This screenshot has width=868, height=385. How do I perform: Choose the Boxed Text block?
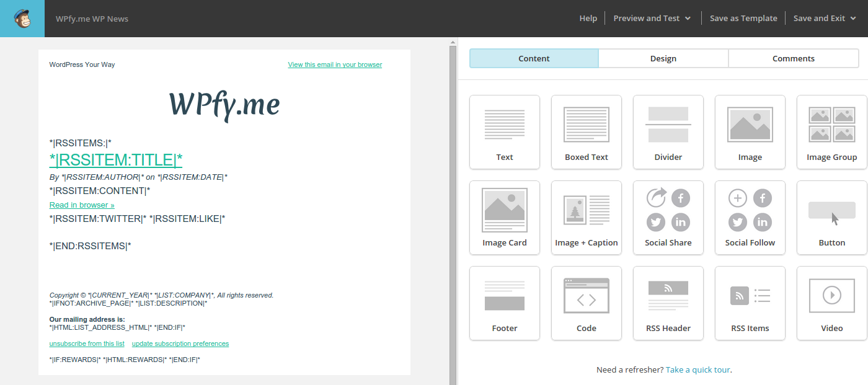click(587, 131)
